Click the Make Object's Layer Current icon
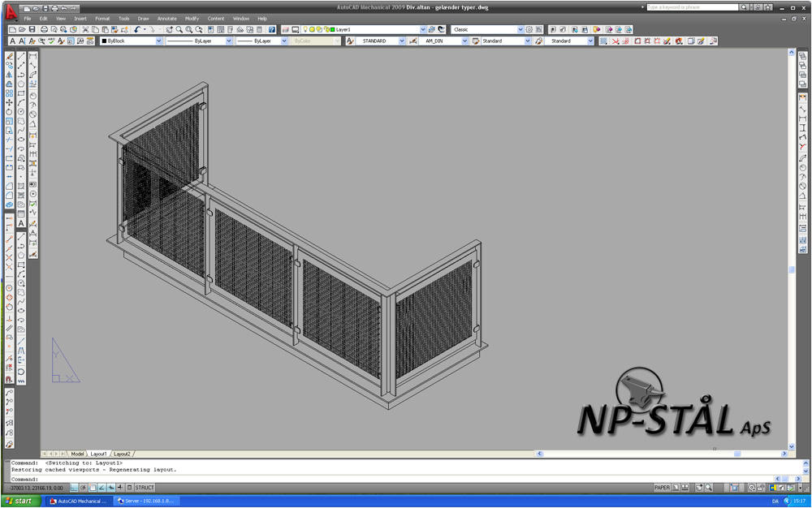 [x=431, y=29]
